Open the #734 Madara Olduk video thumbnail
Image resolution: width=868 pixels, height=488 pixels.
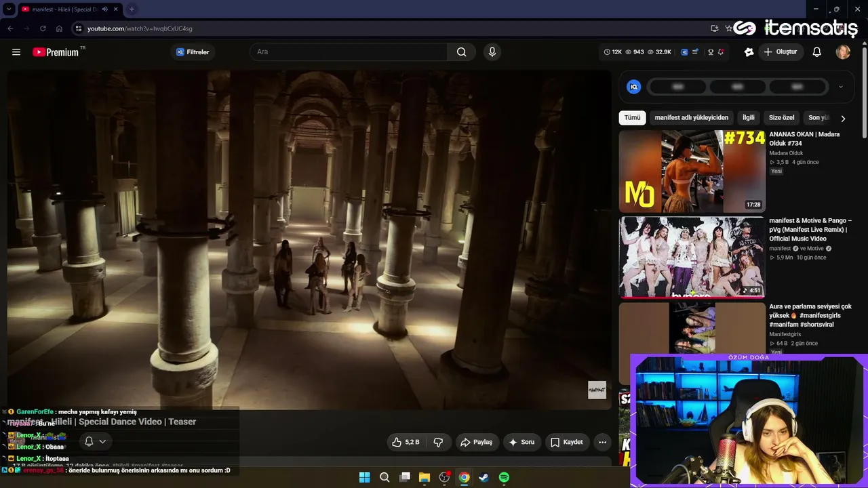pyautogui.click(x=692, y=171)
